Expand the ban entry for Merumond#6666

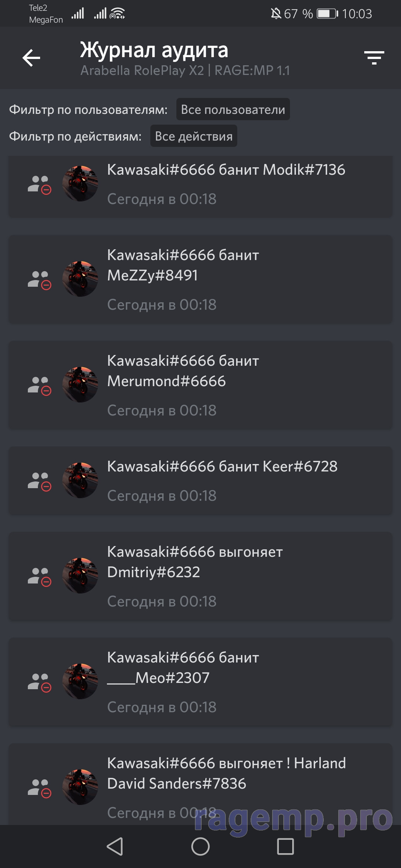200,385
